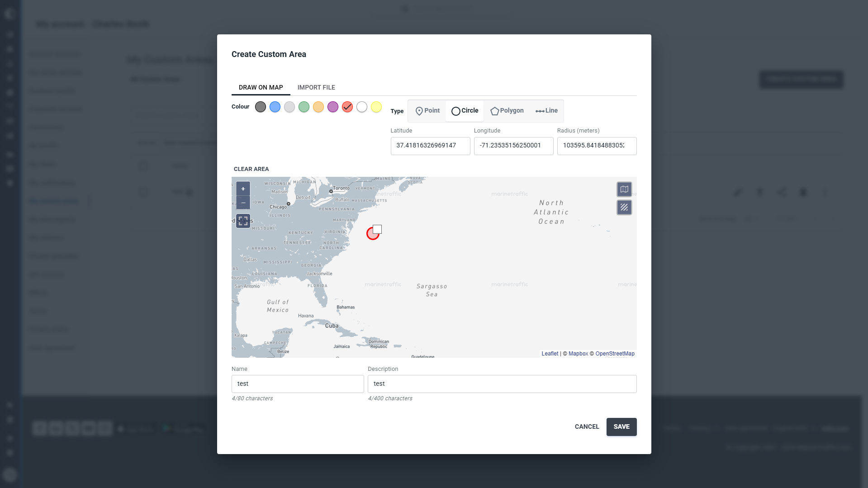
Task: Choose the Line area type
Action: (x=546, y=111)
